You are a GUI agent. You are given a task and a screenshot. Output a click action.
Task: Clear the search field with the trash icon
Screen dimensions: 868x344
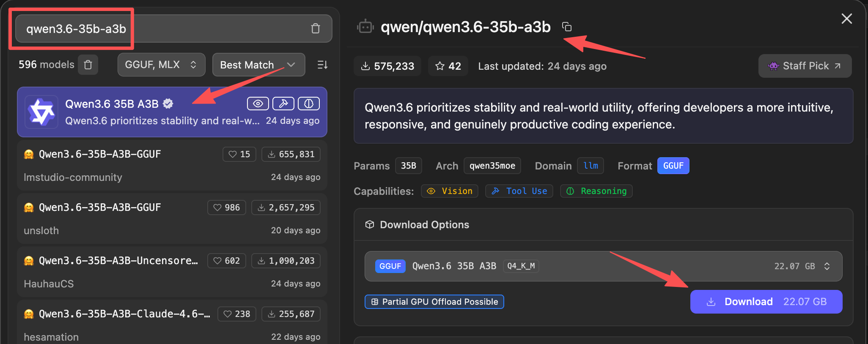point(316,29)
